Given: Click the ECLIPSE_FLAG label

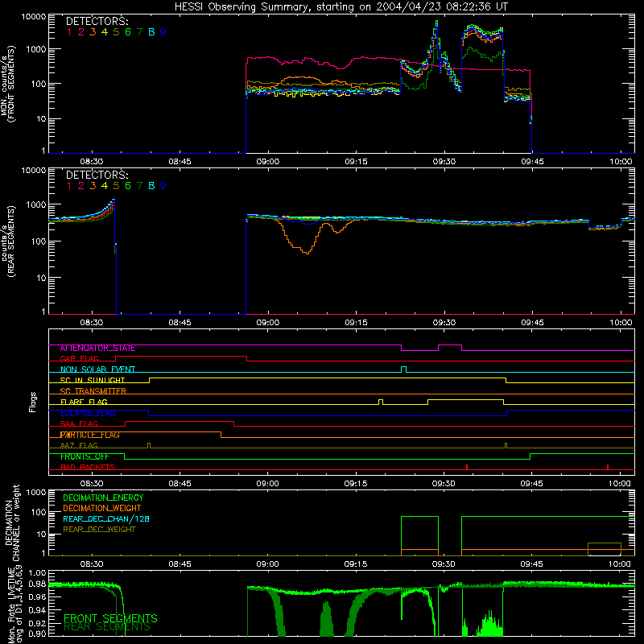Looking at the screenshot, I should click(x=88, y=413).
